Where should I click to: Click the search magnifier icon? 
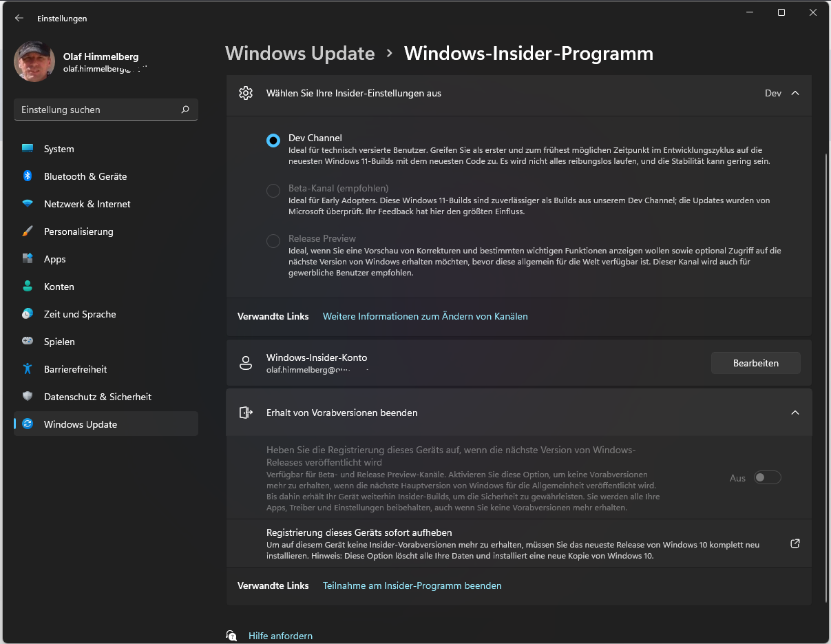click(x=185, y=110)
